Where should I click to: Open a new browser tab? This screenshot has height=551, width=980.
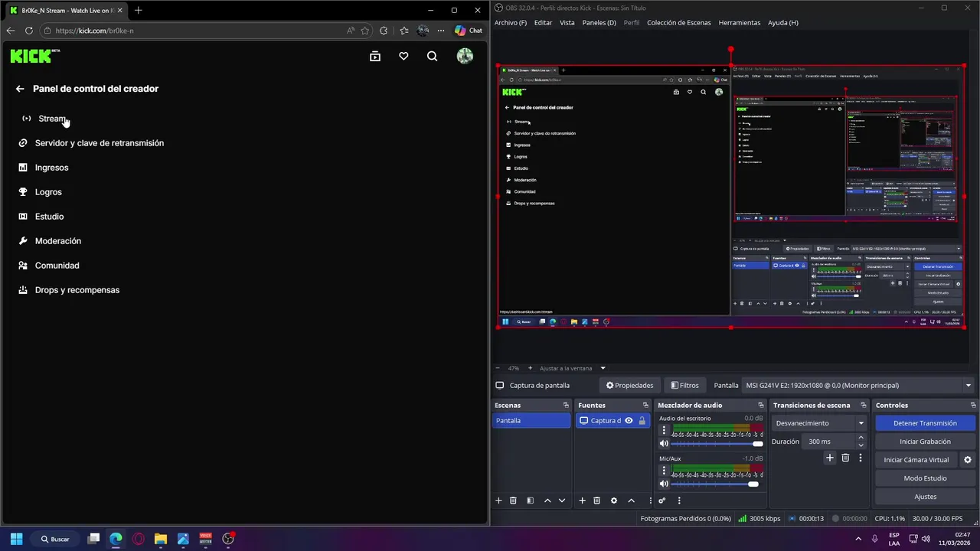click(x=138, y=11)
